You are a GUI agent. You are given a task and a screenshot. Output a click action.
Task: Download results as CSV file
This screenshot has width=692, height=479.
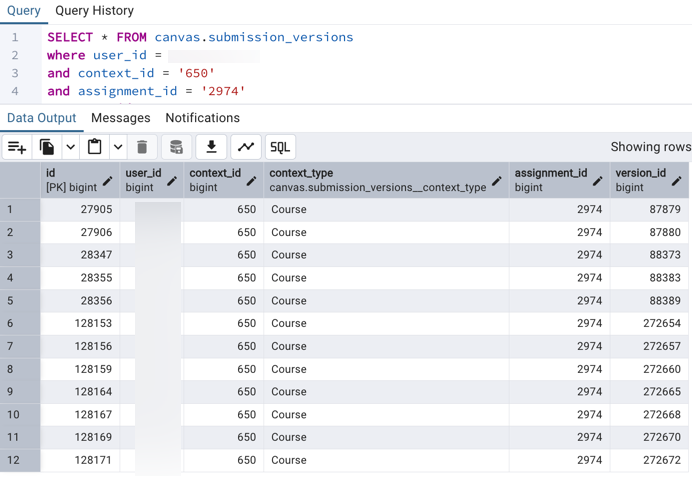(x=211, y=147)
